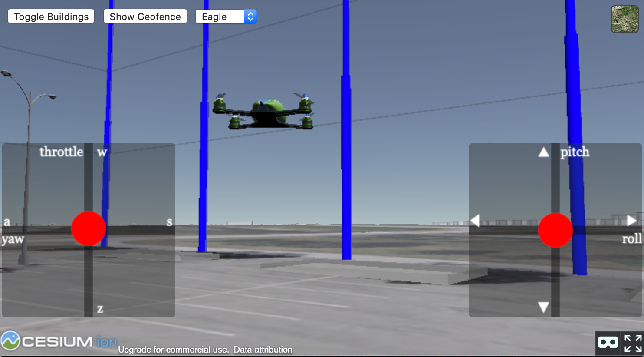Enable VR mode with the goggles icon

click(x=608, y=343)
